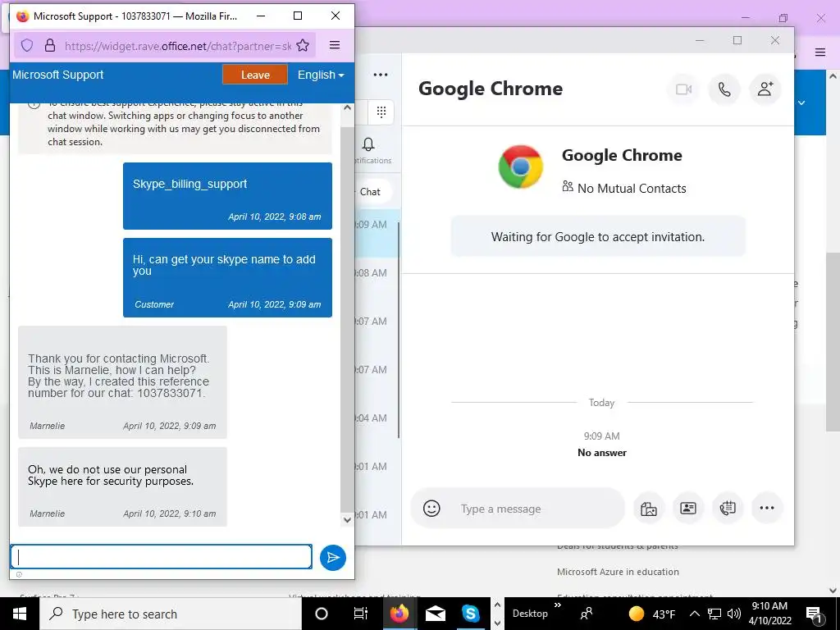Click the Cortana circle icon on taskbar
840x630 pixels.
[322, 614]
